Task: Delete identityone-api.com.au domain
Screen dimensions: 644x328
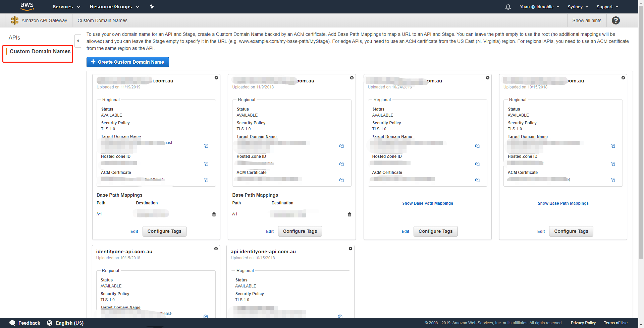Action: 216,249
